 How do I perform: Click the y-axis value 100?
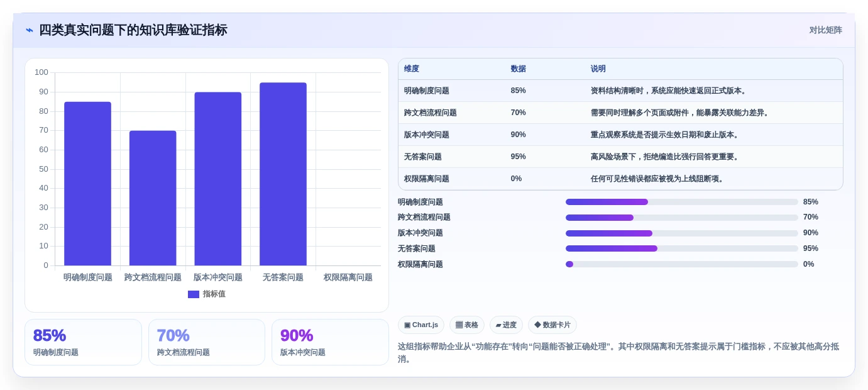pyautogui.click(x=41, y=72)
